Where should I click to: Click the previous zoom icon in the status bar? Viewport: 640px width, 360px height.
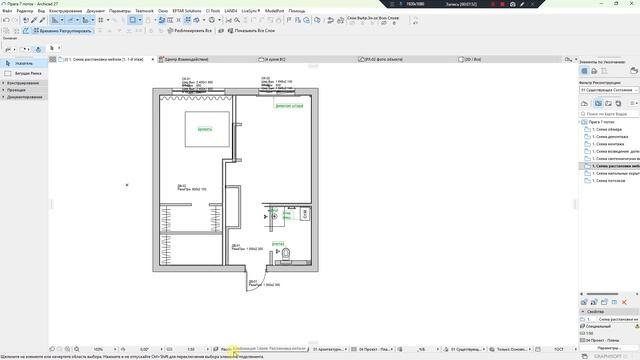[52, 349]
